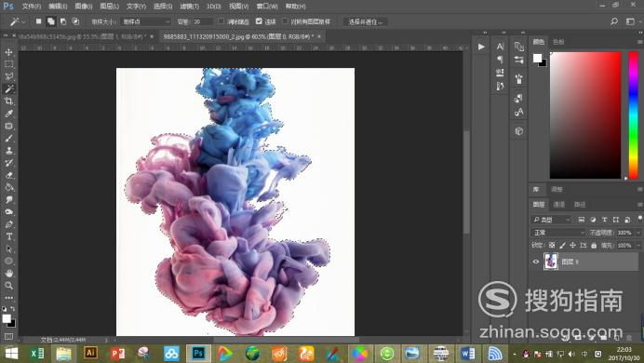Select the Rectangular Marquee tool

[8, 64]
